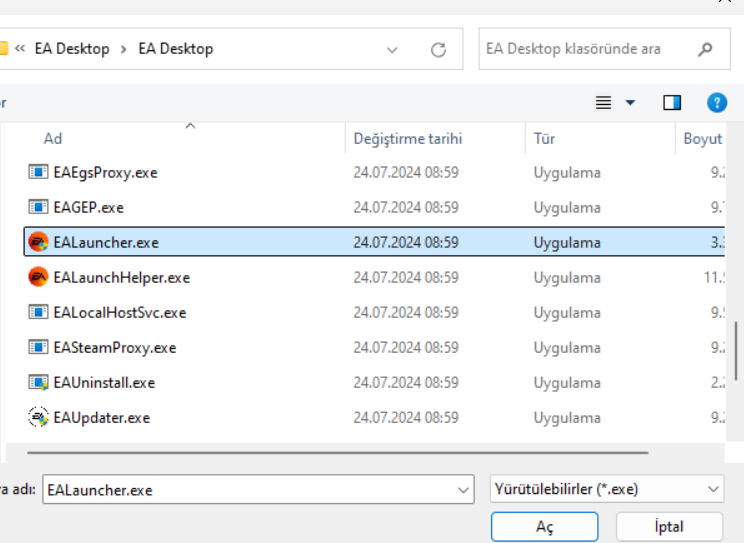Open the Yürütülebilirler (*.exe) file type dropdown
The height and width of the screenshot is (543, 744).
607,489
